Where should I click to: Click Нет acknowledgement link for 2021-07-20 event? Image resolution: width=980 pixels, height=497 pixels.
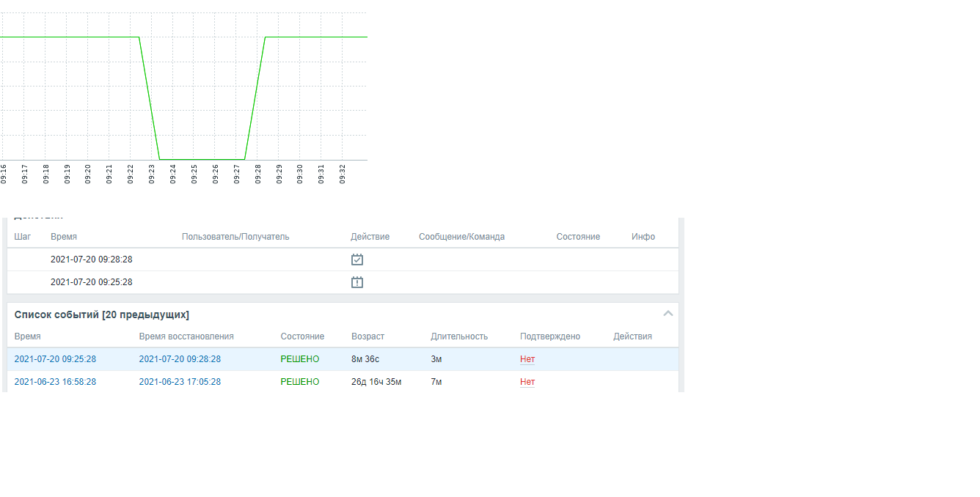tap(527, 359)
